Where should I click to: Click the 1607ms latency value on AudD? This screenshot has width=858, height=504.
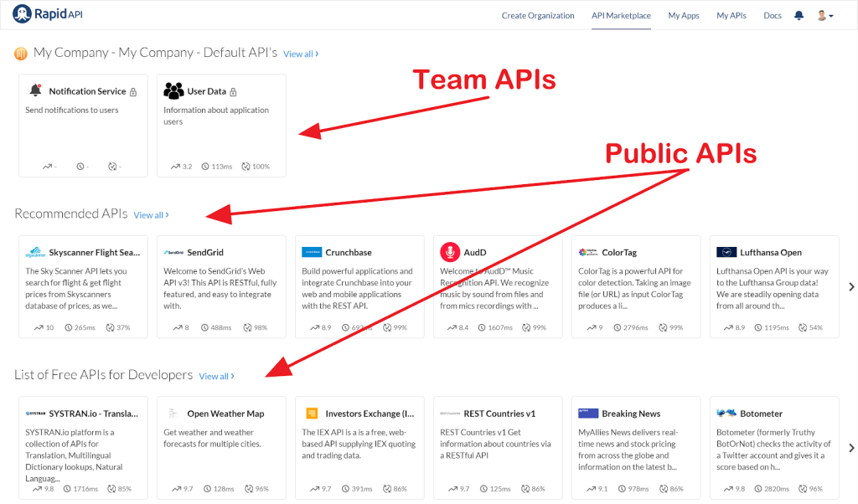500,327
